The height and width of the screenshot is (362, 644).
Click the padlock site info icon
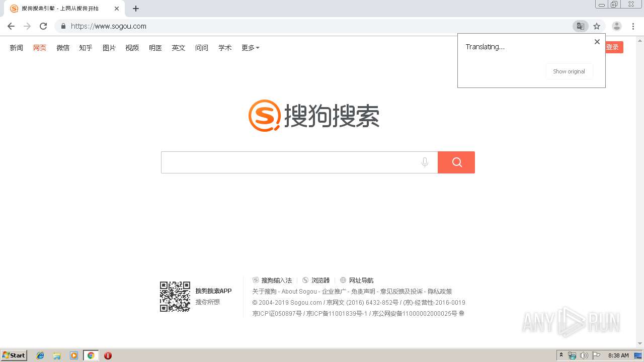coord(63,26)
